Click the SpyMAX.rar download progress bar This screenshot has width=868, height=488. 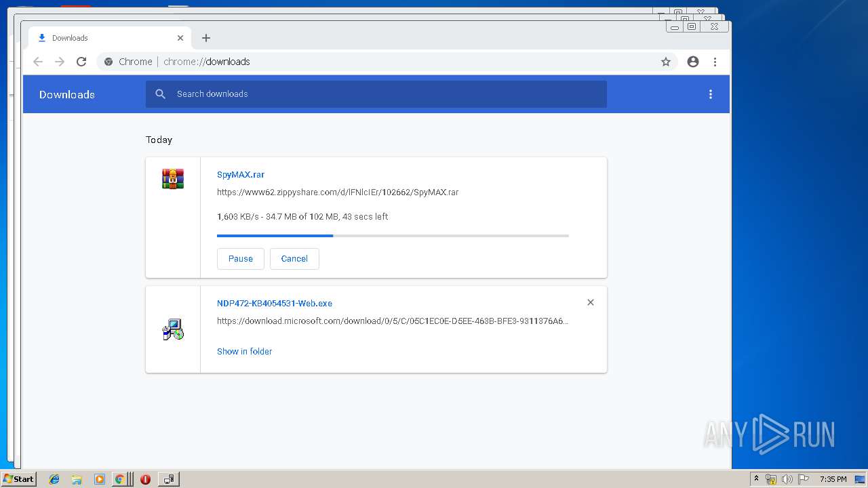tap(393, 236)
